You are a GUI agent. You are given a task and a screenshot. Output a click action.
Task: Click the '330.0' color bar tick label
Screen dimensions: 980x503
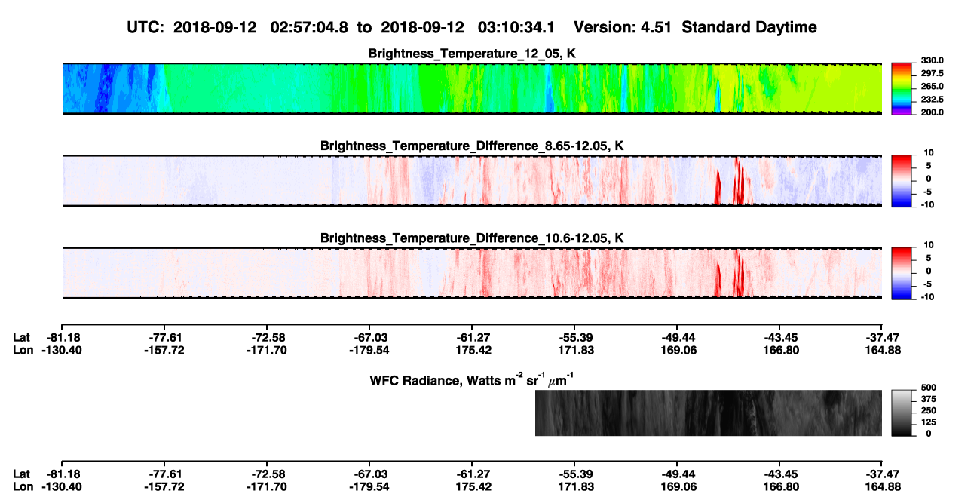click(933, 61)
